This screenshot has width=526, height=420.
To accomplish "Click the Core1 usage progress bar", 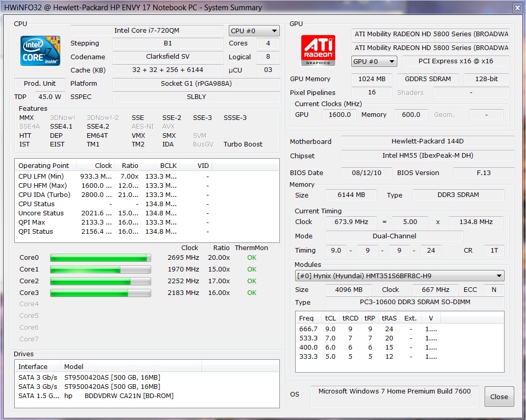I will 100,269.
